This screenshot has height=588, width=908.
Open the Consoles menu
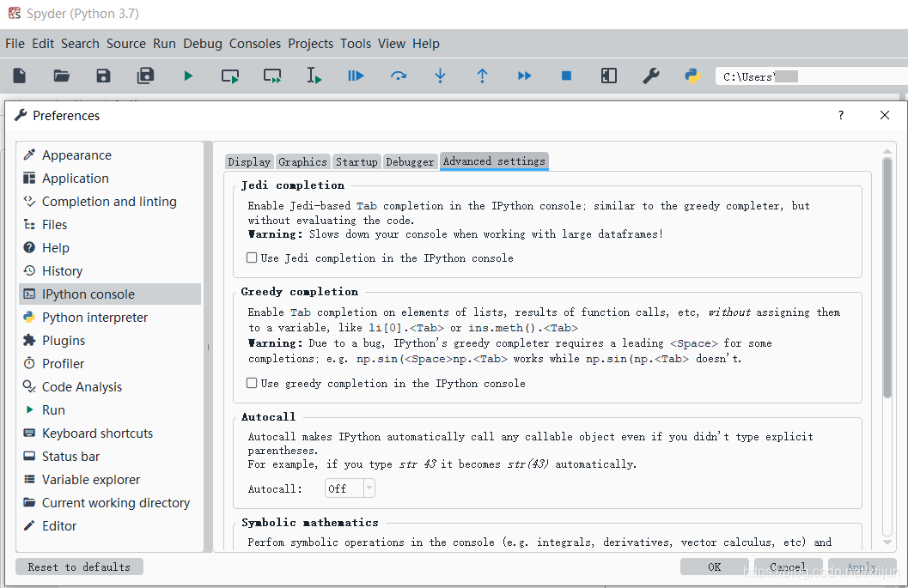coord(255,44)
